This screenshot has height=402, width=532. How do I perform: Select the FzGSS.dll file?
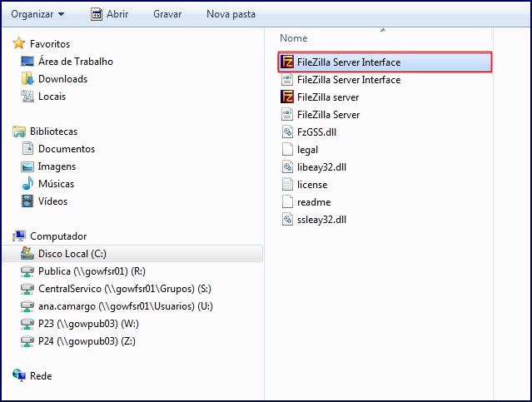pos(317,132)
